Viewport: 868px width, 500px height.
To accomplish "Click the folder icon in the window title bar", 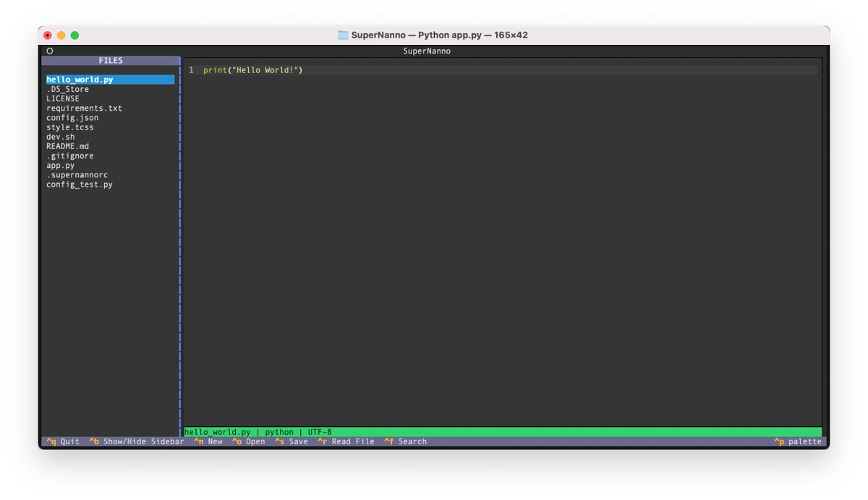I will tap(343, 35).
